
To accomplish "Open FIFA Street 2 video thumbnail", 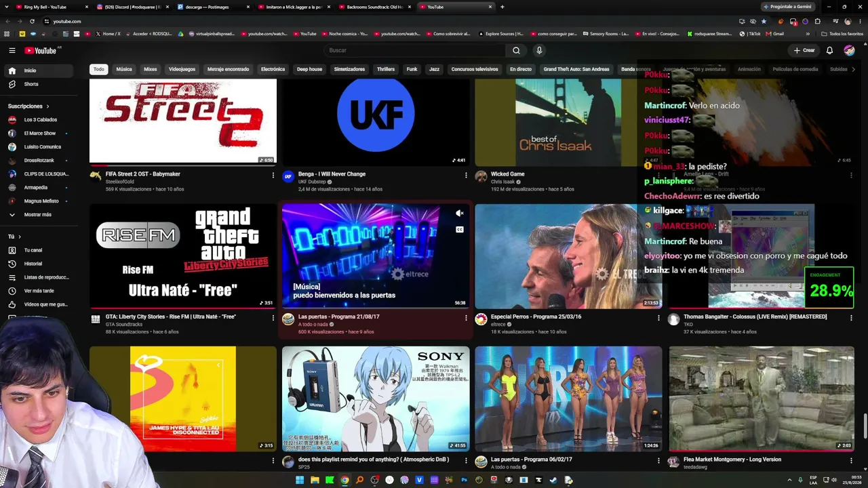I will 183,122.
